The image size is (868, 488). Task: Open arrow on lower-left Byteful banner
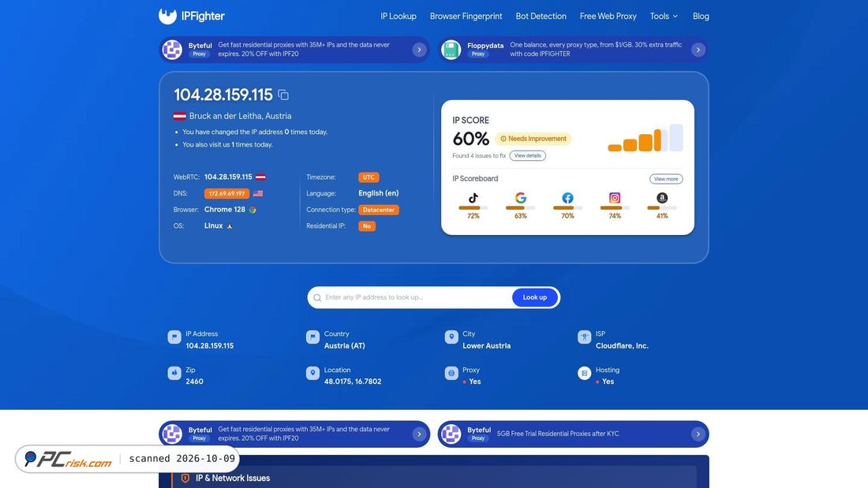(419, 434)
